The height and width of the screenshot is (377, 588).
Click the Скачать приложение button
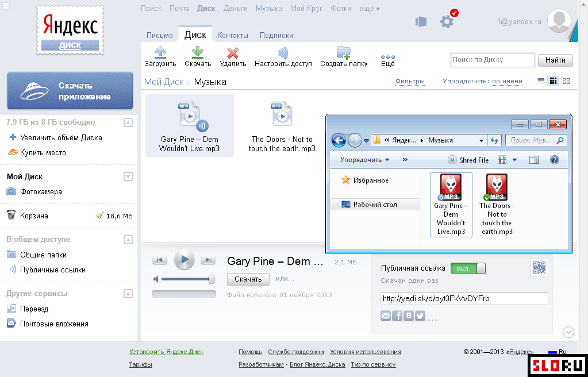pyautogui.click(x=70, y=91)
